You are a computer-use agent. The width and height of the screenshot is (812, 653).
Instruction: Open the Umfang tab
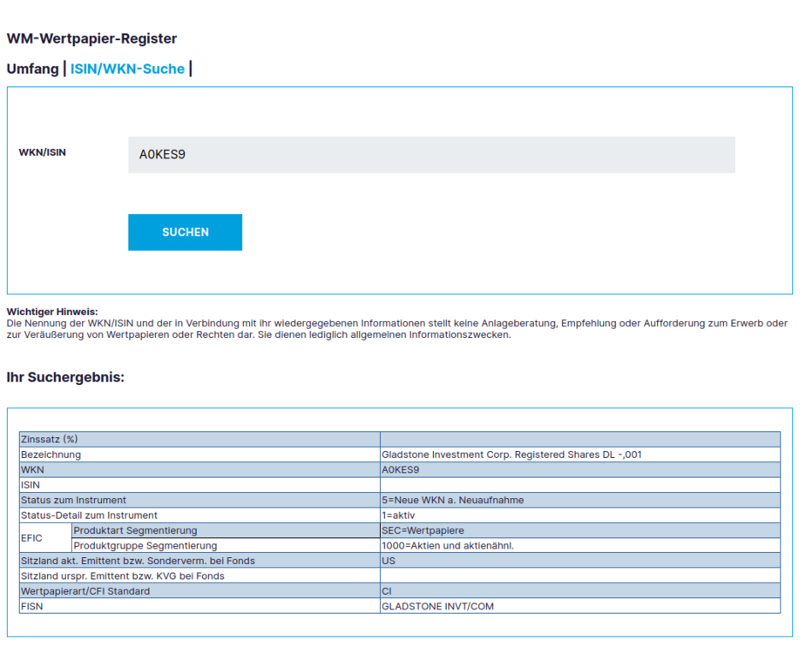tap(32, 69)
